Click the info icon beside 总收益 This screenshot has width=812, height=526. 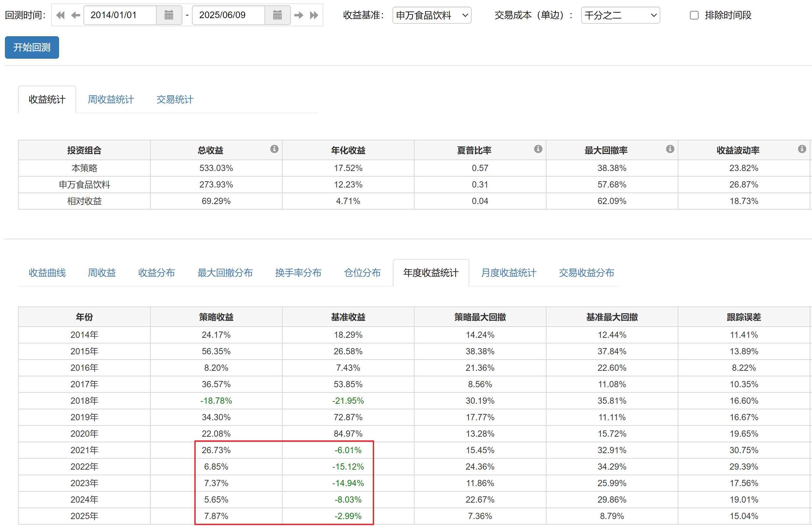[274, 149]
